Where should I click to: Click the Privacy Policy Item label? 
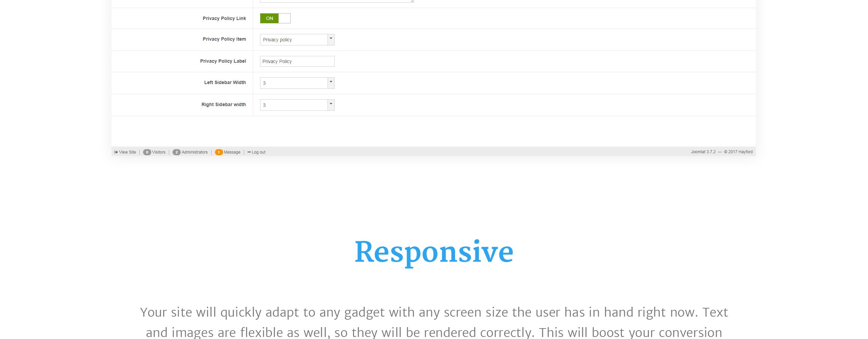[x=224, y=39]
